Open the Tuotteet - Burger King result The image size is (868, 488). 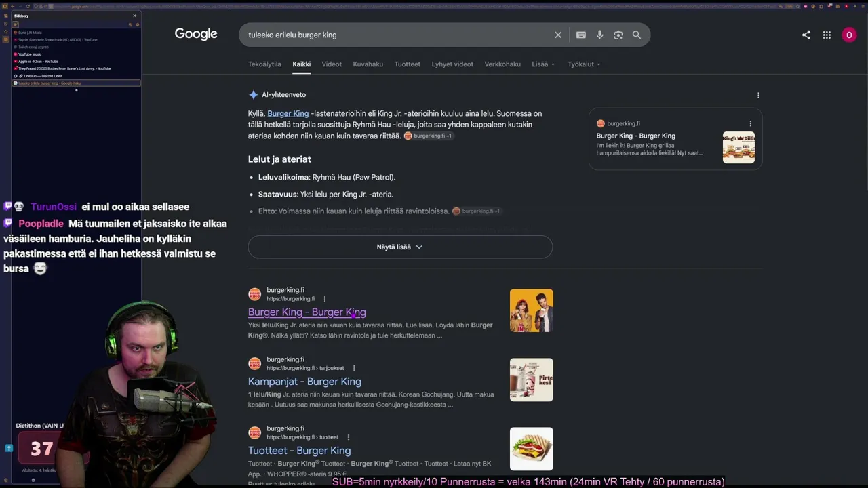coord(299,451)
